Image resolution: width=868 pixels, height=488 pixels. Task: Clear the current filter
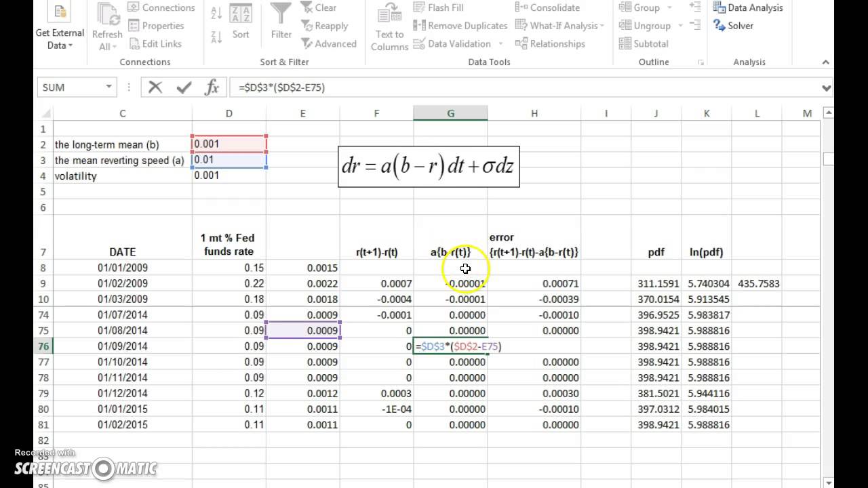tap(317, 7)
